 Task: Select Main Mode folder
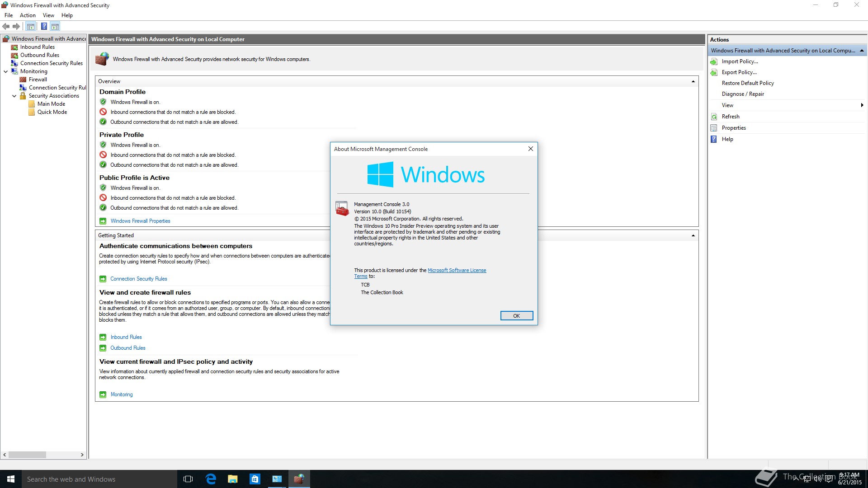coord(51,104)
